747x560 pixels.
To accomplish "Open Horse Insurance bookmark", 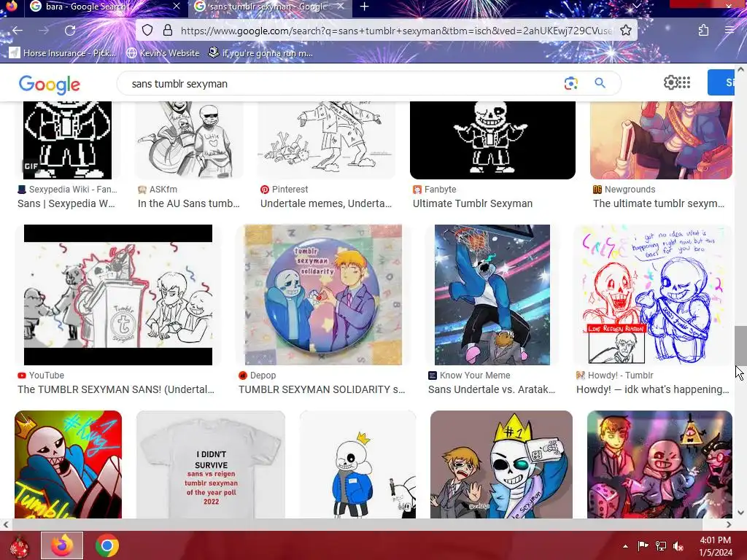I will (63, 52).
